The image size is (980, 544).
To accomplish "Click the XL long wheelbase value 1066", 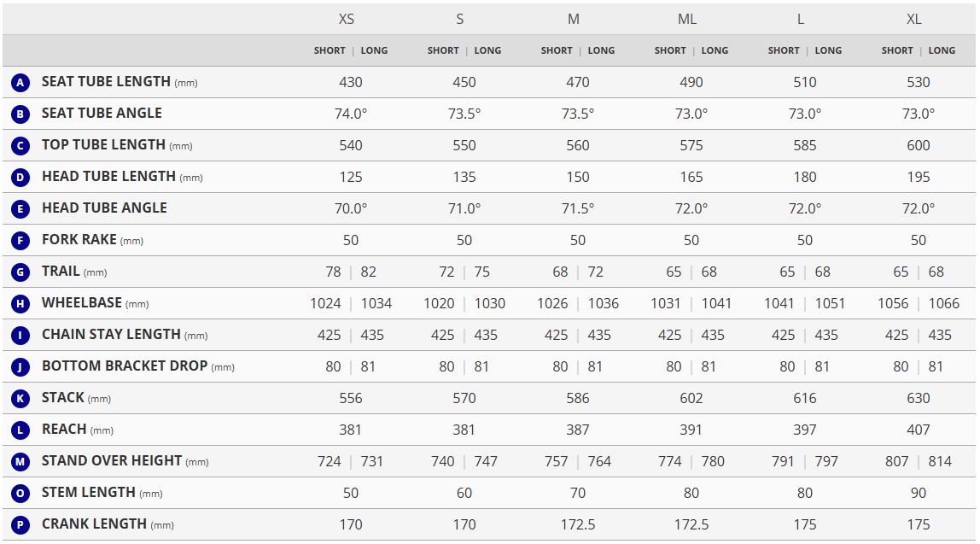I will click(944, 303).
